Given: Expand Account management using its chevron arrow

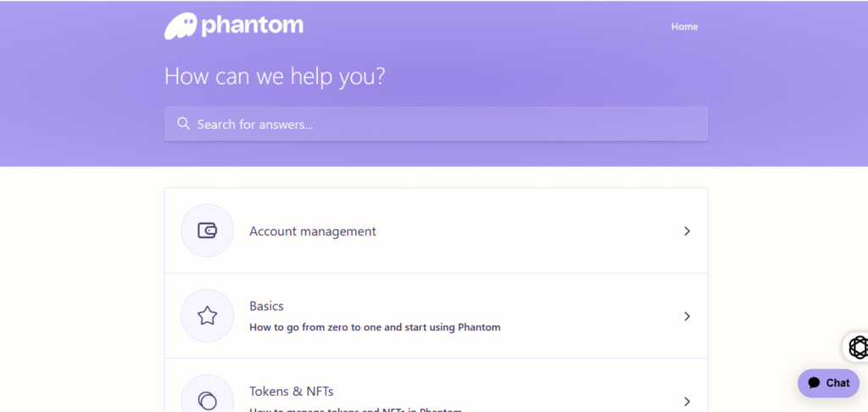Looking at the screenshot, I should click(x=687, y=231).
